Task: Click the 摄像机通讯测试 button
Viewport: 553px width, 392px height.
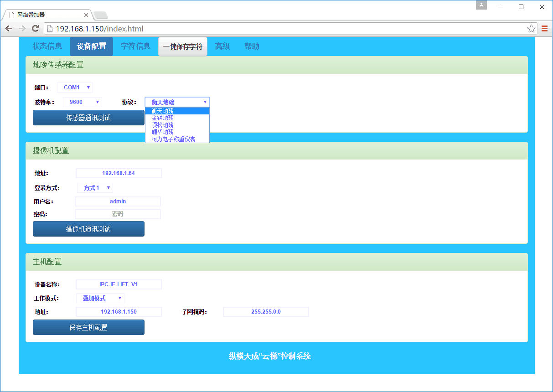Action: coord(88,229)
